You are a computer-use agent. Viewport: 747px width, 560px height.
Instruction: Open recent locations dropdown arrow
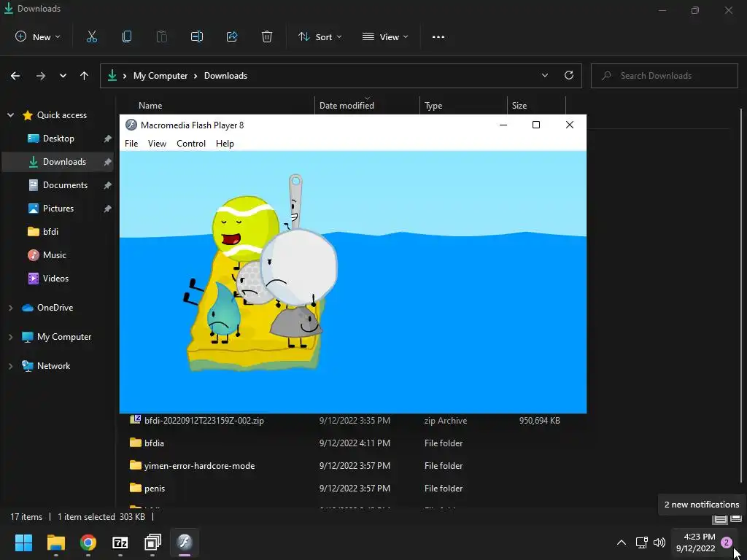pyautogui.click(x=63, y=76)
